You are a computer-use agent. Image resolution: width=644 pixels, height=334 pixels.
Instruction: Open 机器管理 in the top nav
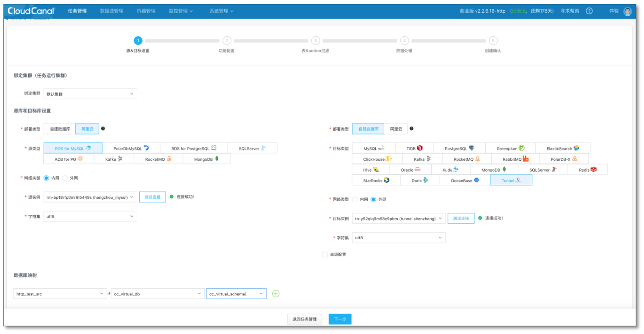pos(146,11)
